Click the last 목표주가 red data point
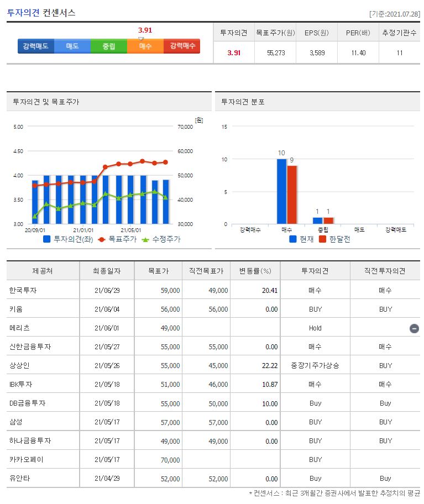 pos(165,162)
